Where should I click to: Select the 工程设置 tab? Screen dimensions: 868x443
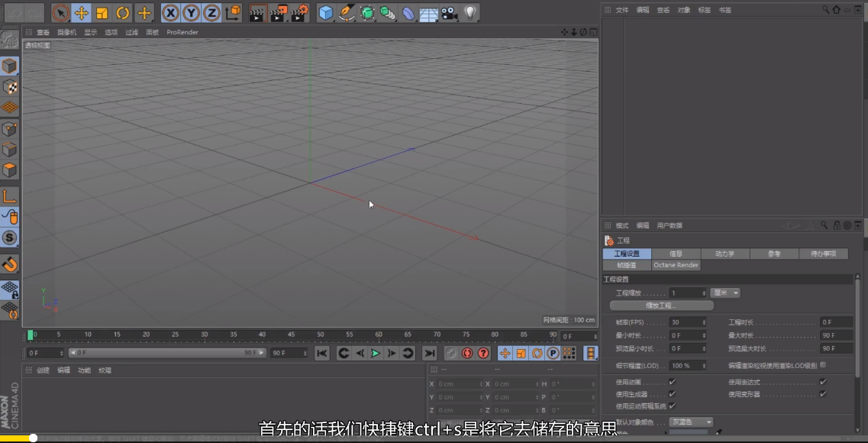(x=627, y=254)
